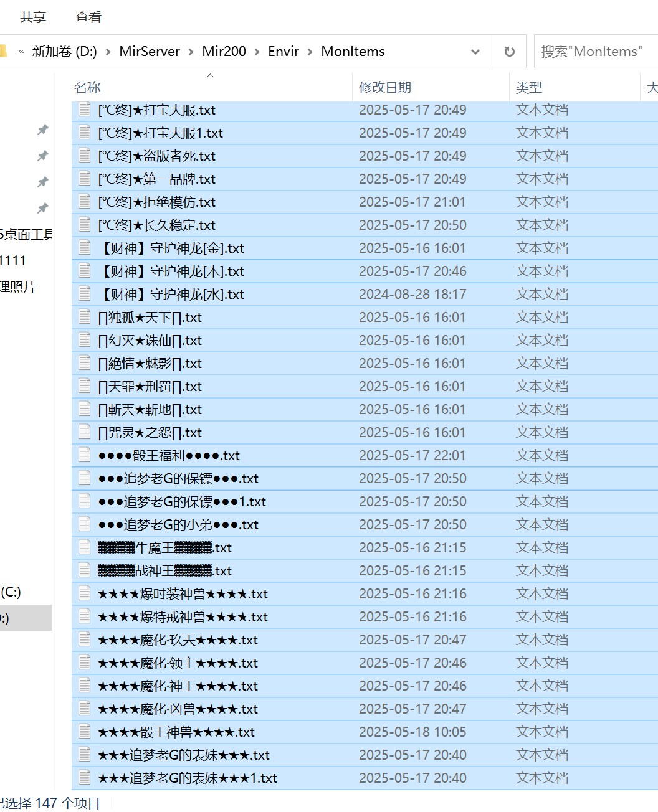Viewport: 658px width, 812px height.
Task: Click file icon of ●●●追梦老G的保镖●●●1.txt
Action: point(84,501)
